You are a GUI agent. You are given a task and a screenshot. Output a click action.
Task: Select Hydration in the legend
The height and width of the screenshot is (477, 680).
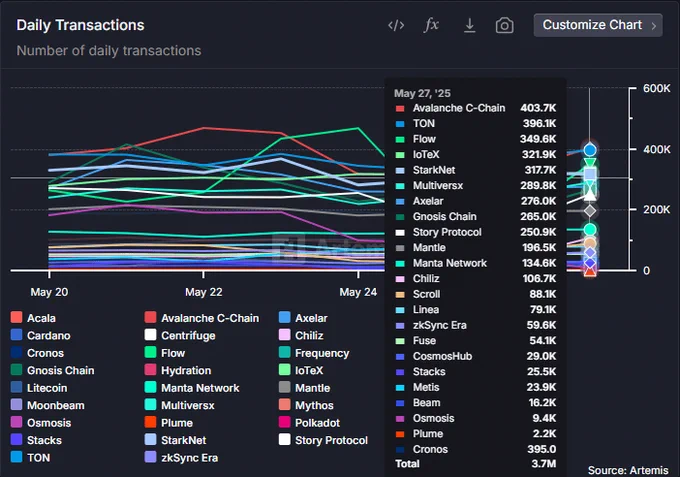pyautogui.click(x=178, y=370)
